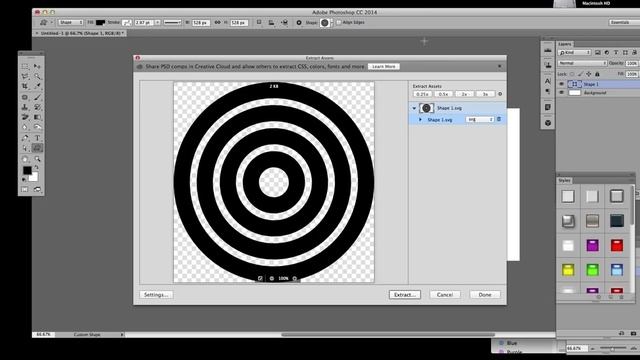Open the stroke line type dropdown
This screenshot has height=360, width=640.
click(x=172, y=22)
